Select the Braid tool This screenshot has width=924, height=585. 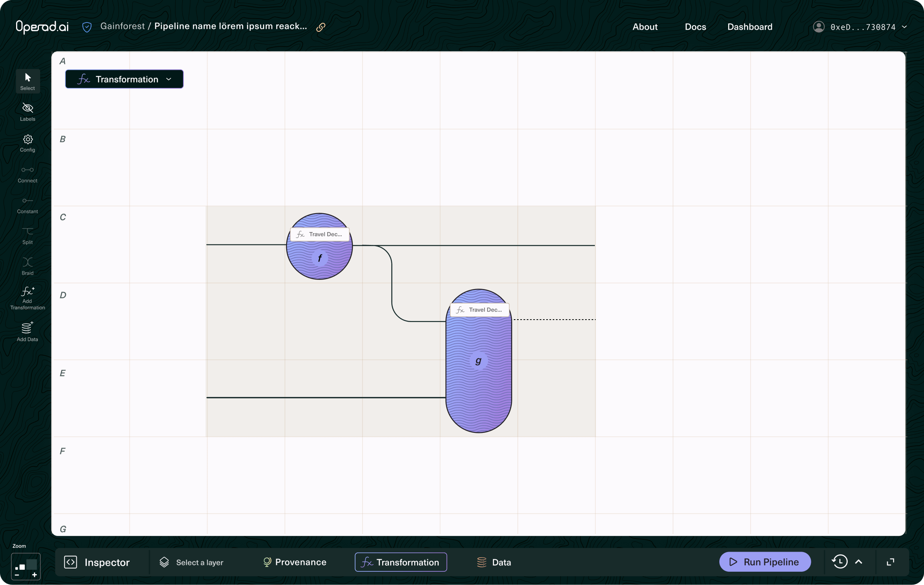28,263
